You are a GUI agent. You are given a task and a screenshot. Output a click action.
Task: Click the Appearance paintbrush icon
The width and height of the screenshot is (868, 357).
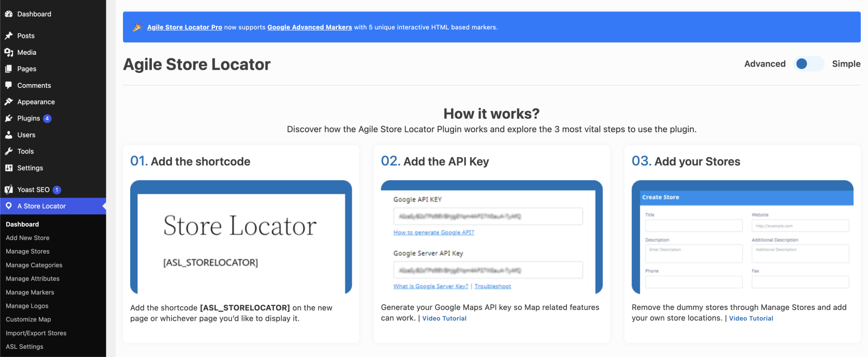tap(9, 102)
